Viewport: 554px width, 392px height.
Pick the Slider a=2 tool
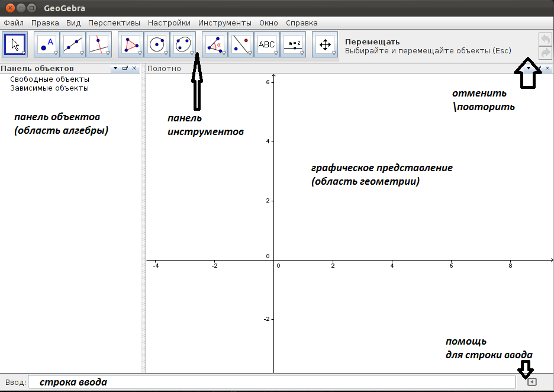292,44
